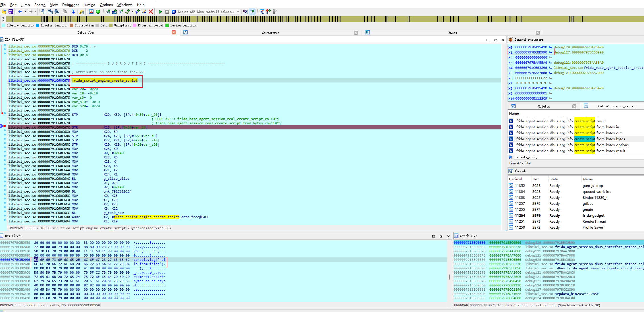This screenshot has width=644, height=312.
Task: Click the Open file folder icon
Action: 4,12
